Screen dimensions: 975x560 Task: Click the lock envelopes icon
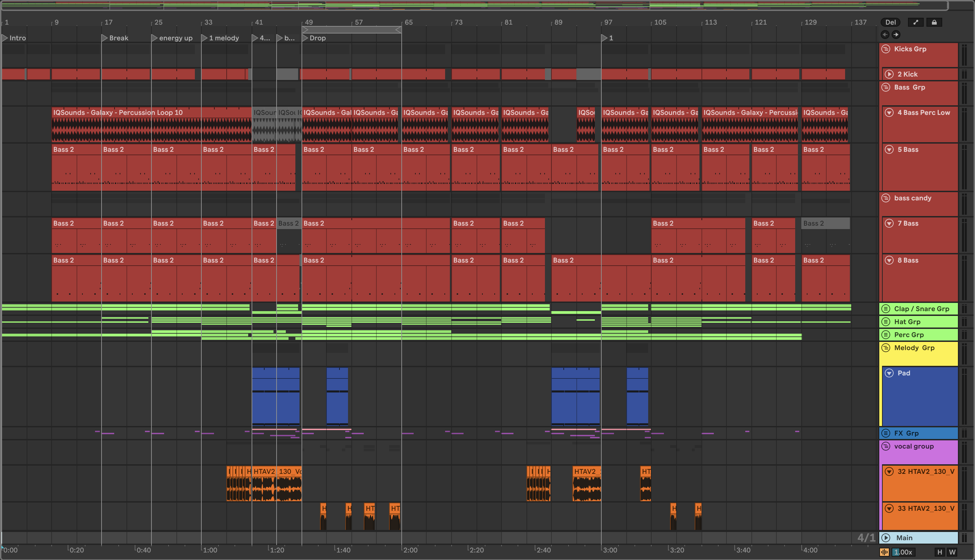[x=934, y=22]
